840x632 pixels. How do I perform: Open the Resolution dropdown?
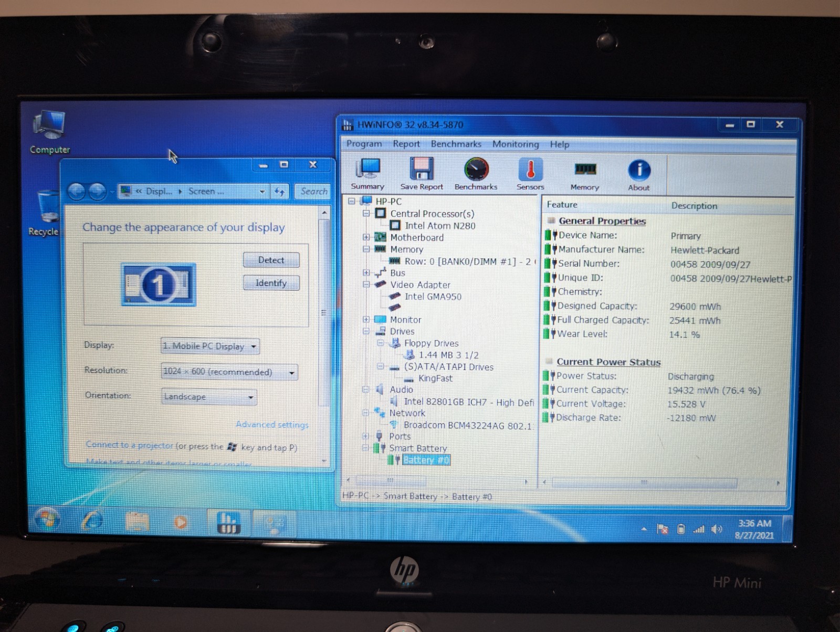coord(229,372)
